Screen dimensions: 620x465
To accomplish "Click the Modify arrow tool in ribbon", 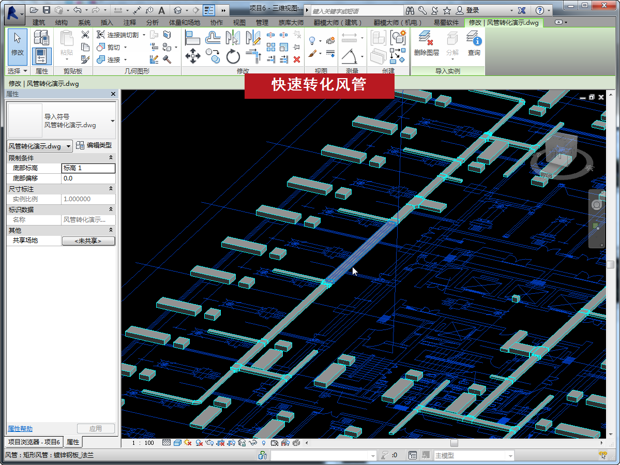I will pos(17,45).
